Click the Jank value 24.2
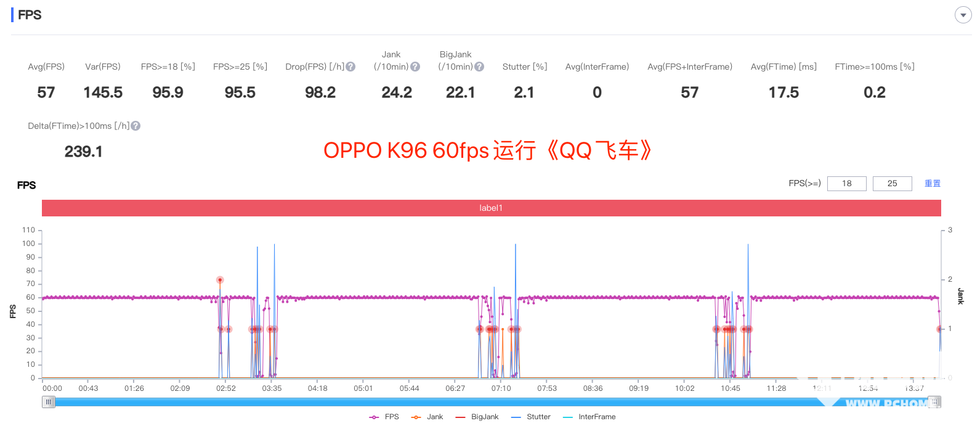Viewport: 980px width, 426px height. click(x=397, y=92)
